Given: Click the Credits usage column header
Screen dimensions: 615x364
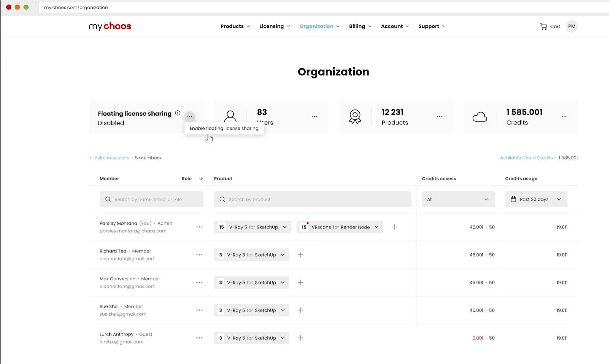Looking at the screenshot, I should point(521,178).
